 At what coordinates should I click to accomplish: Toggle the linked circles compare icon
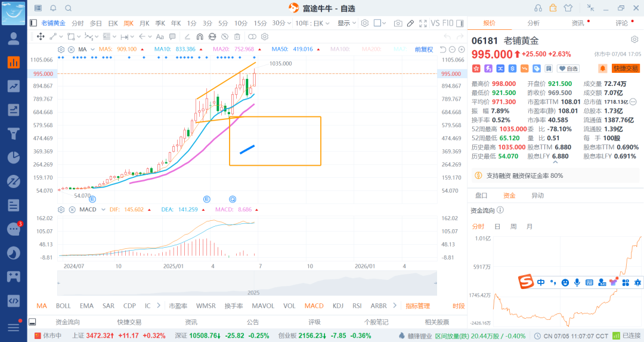[x=252, y=36]
